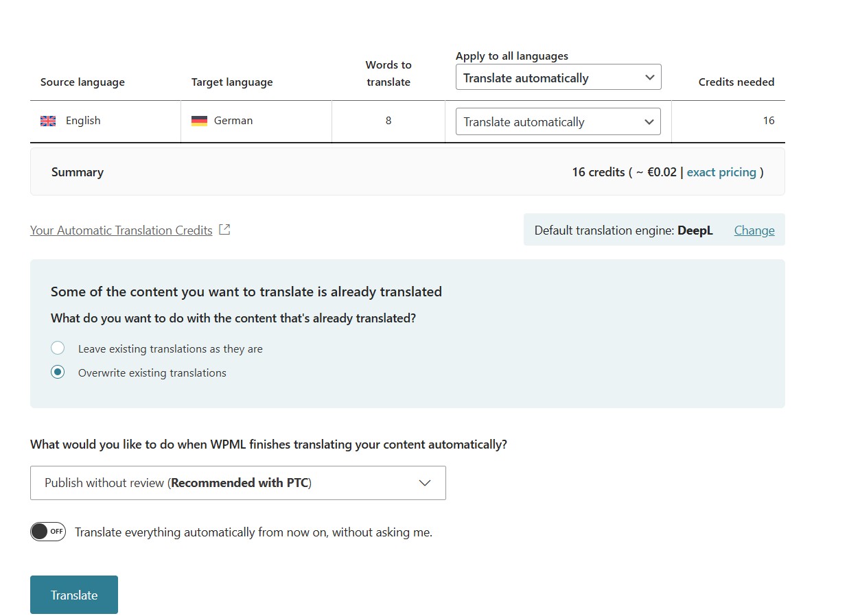Click the German flag icon
860x616 pixels.
199,120
